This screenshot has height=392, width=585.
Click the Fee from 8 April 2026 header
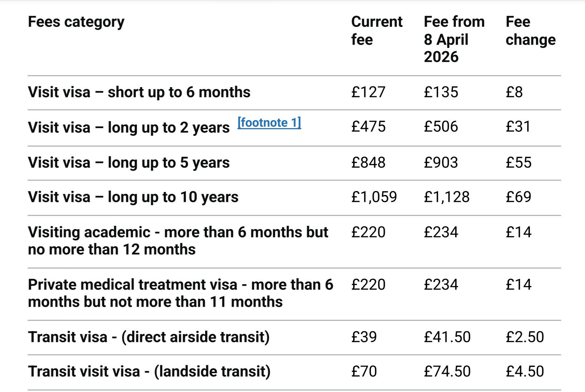(x=454, y=39)
